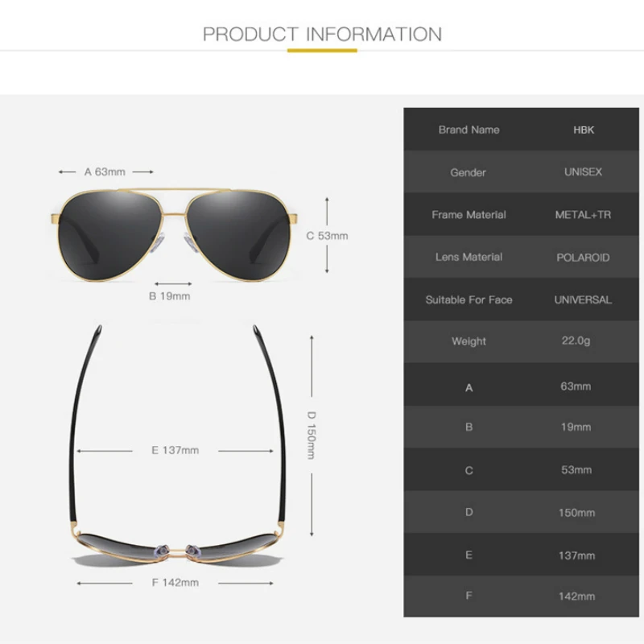
Task: Click the E 137mm dimension label
Action: [x=175, y=450]
